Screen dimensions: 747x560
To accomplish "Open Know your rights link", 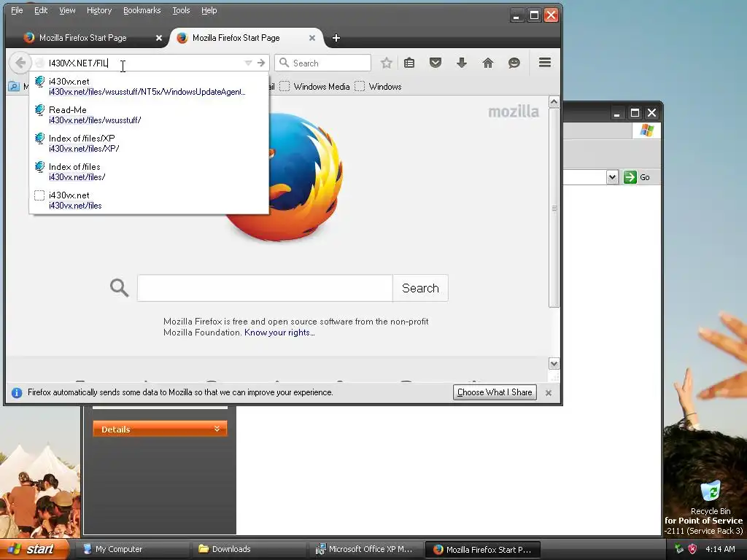I will point(279,332).
